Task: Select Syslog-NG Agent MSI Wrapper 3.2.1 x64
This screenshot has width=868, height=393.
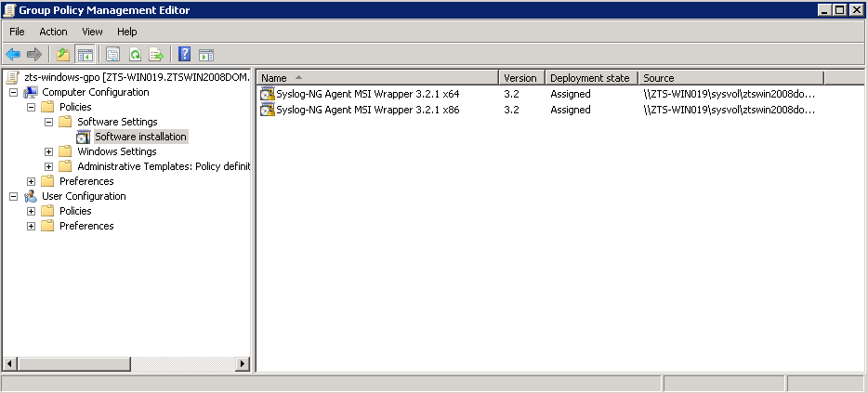Action: pos(368,94)
